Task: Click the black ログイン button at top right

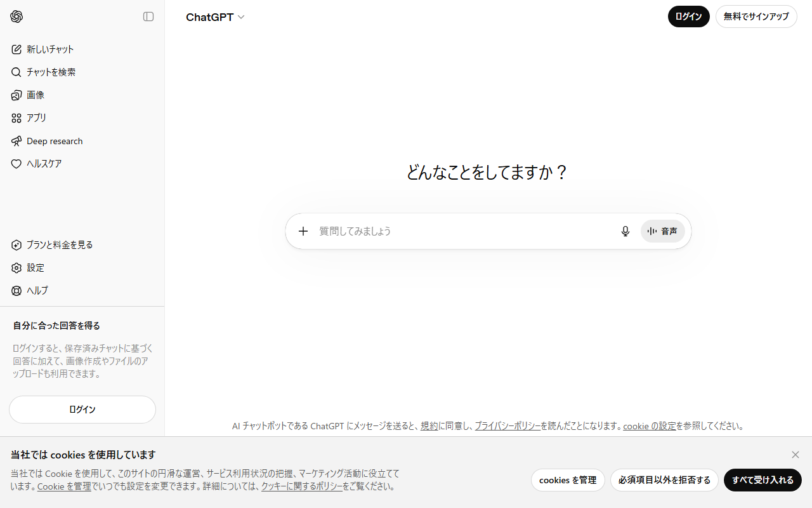Action: [x=688, y=17]
